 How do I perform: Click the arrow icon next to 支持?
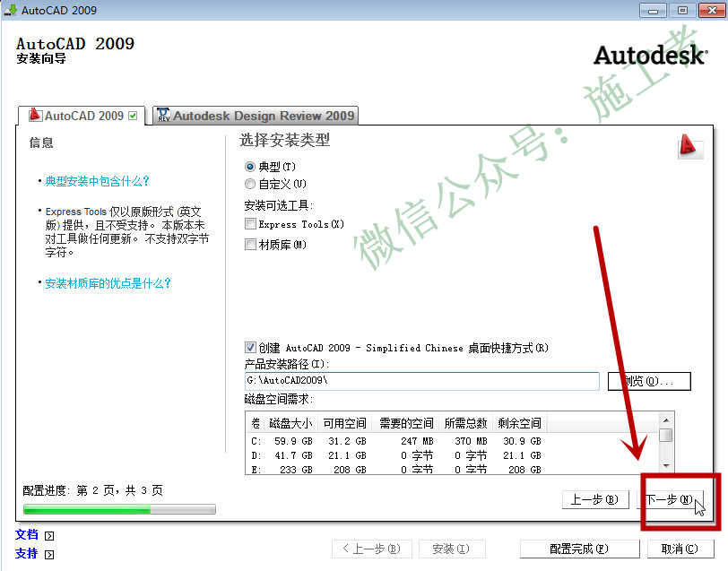pyautogui.click(x=49, y=554)
